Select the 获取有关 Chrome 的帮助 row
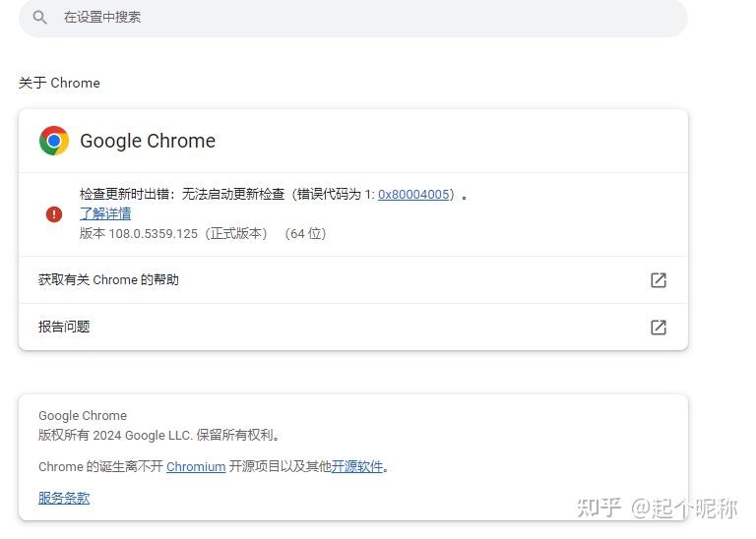The height and width of the screenshot is (539, 756). (x=353, y=280)
